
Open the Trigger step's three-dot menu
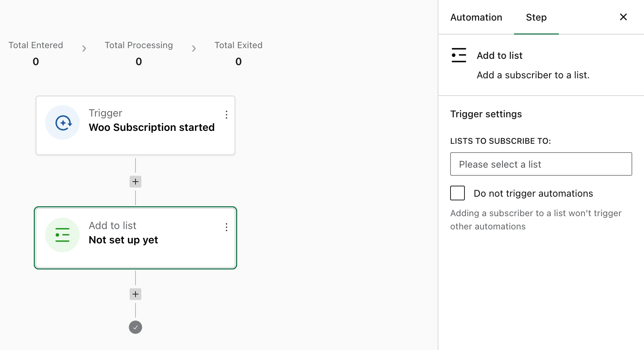pos(227,115)
